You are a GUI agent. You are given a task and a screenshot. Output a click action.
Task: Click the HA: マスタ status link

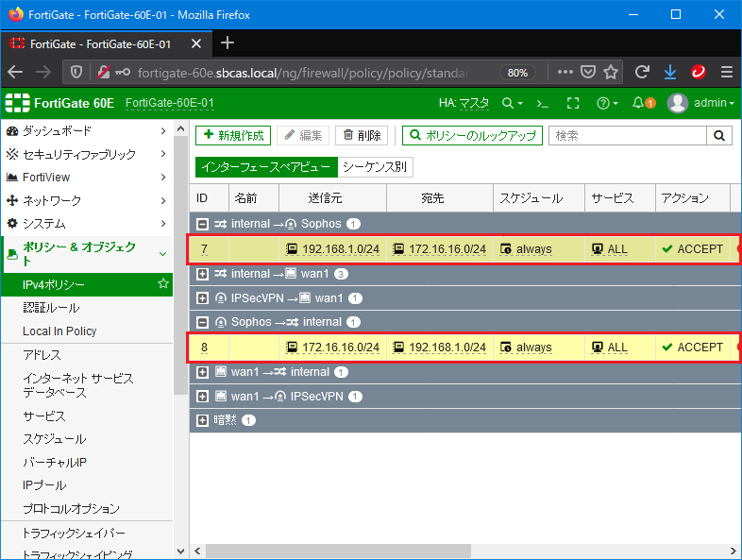(464, 103)
